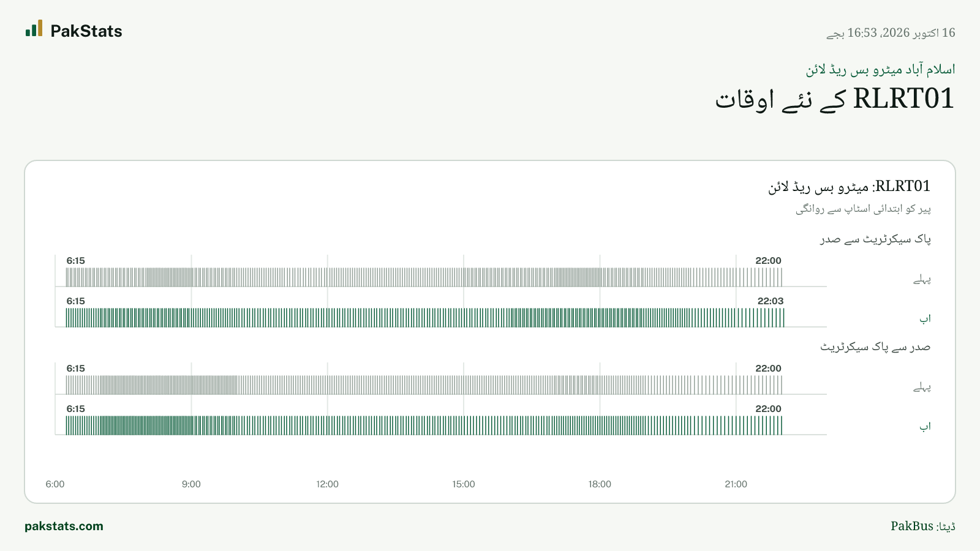
Task: Click the Saddar to Pak Secretariat direction heading
Action: click(875, 347)
